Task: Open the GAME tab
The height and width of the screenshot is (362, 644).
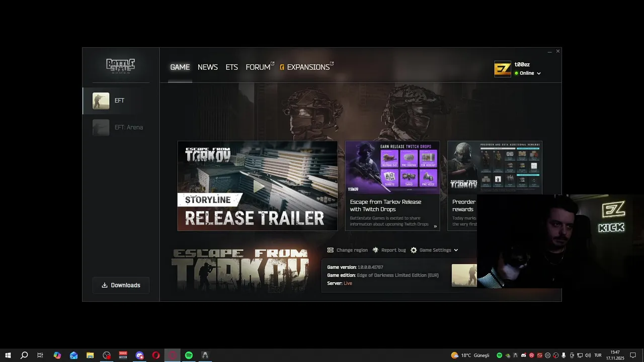Action: click(x=180, y=67)
